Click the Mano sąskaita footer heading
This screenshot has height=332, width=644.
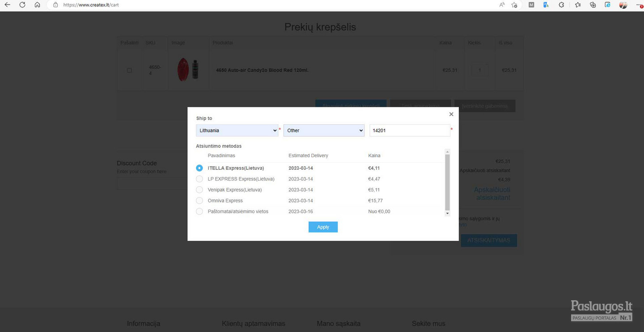tap(339, 324)
